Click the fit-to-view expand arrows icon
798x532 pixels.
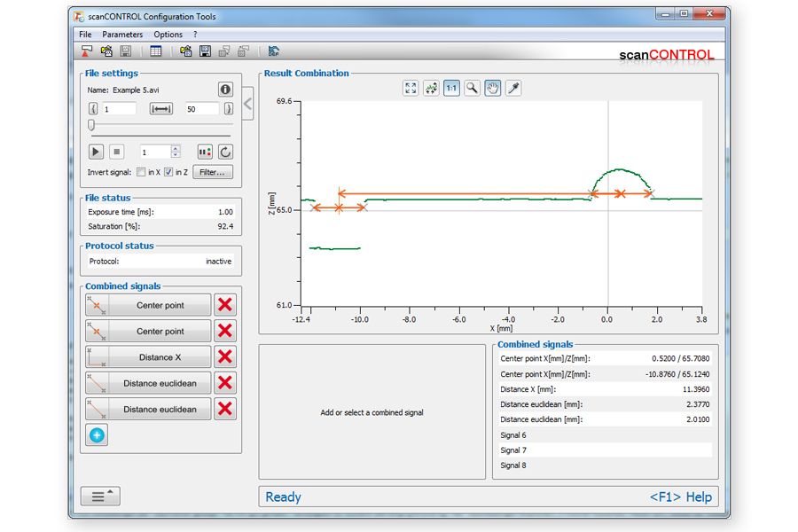click(411, 88)
